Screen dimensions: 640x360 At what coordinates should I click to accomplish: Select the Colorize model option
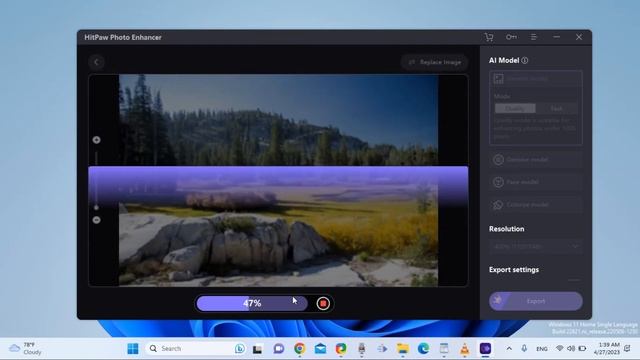[x=536, y=204]
